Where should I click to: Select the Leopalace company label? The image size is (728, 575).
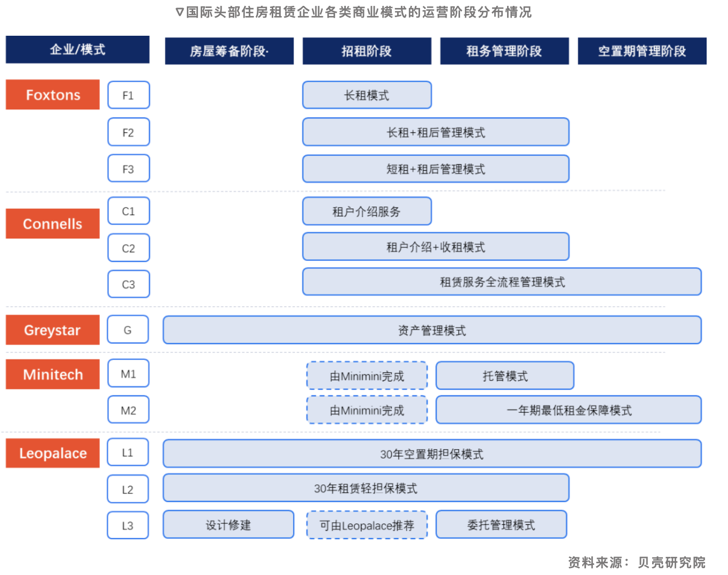tap(52, 453)
